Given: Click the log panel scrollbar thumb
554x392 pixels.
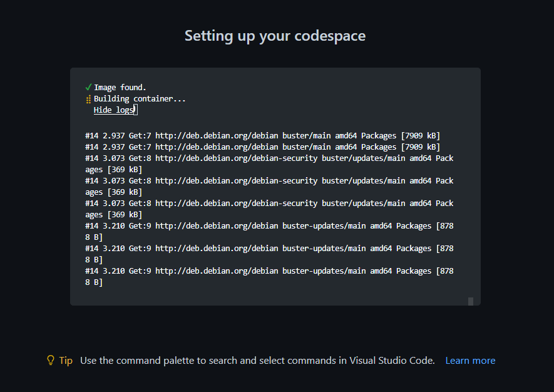Looking at the screenshot, I should (x=471, y=301).
